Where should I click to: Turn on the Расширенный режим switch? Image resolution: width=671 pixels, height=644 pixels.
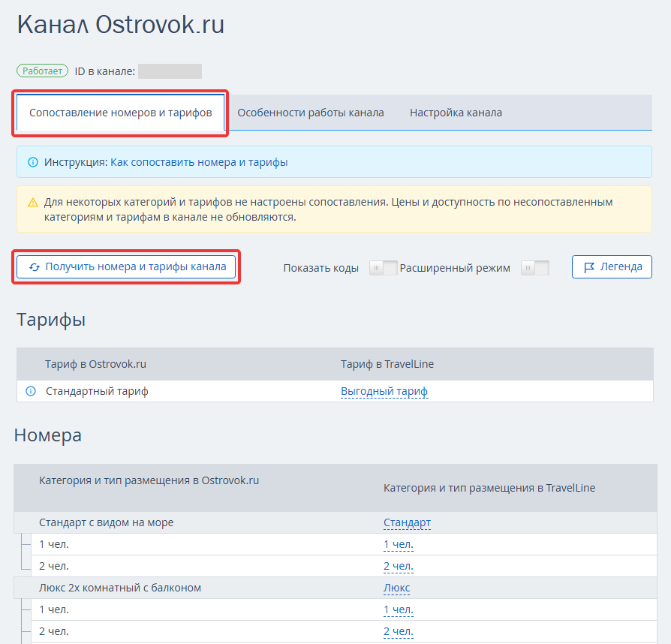click(x=534, y=268)
